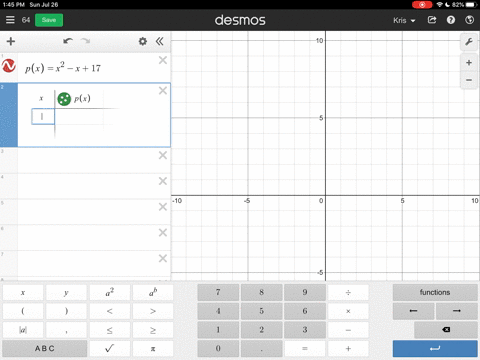Focus the first x cell of the table
The height and width of the screenshot is (360, 480).
[43, 117]
